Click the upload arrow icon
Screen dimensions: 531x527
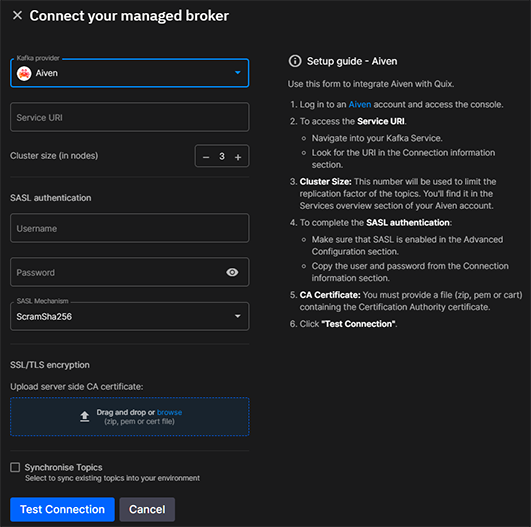(85, 417)
